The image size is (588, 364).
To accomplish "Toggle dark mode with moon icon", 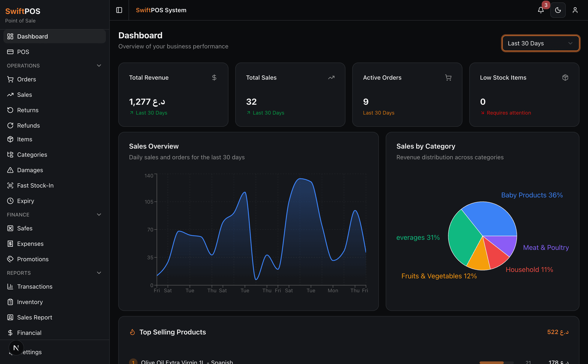I will point(558,10).
